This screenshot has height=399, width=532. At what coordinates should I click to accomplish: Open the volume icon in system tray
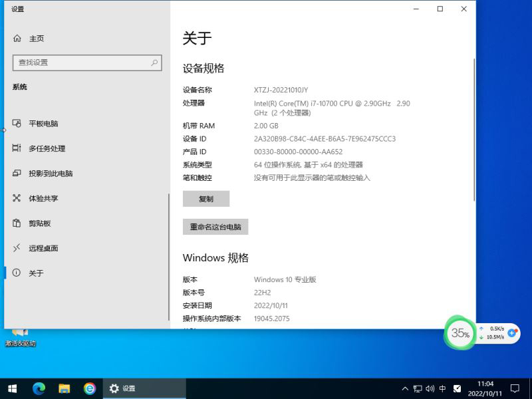coord(430,388)
